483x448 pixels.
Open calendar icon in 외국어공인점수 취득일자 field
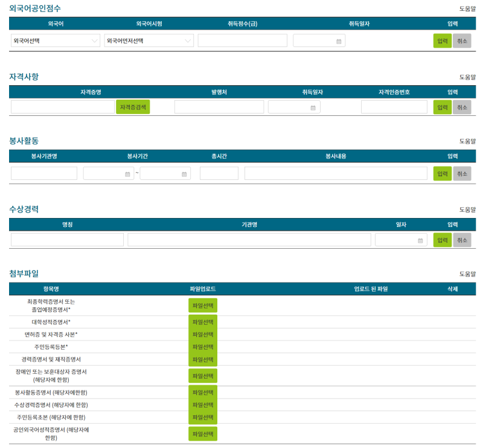[339, 41]
